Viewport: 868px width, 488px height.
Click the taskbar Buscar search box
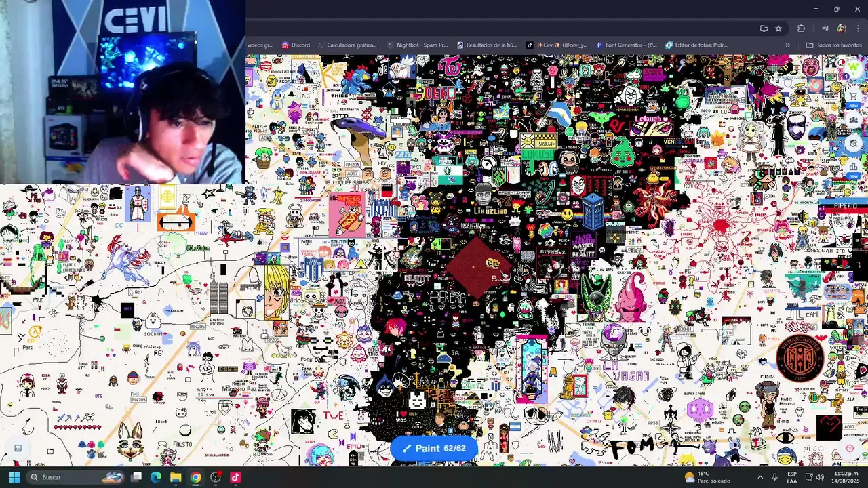coord(76,477)
